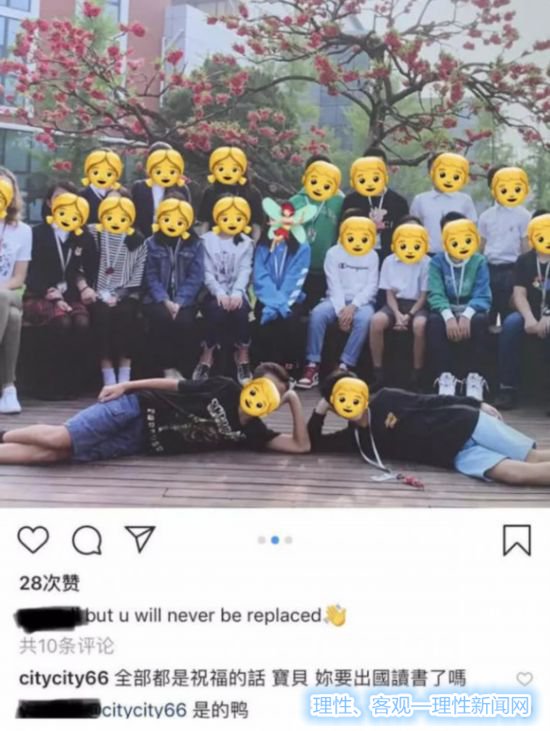
Task: Tap the heart like icon
Action: pos(33,540)
